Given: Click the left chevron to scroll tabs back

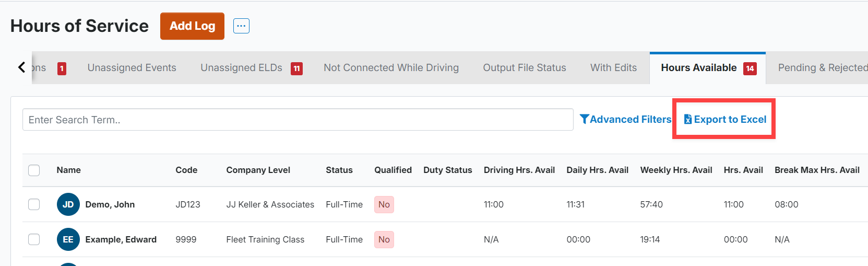Looking at the screenshot, I should 21,67.
